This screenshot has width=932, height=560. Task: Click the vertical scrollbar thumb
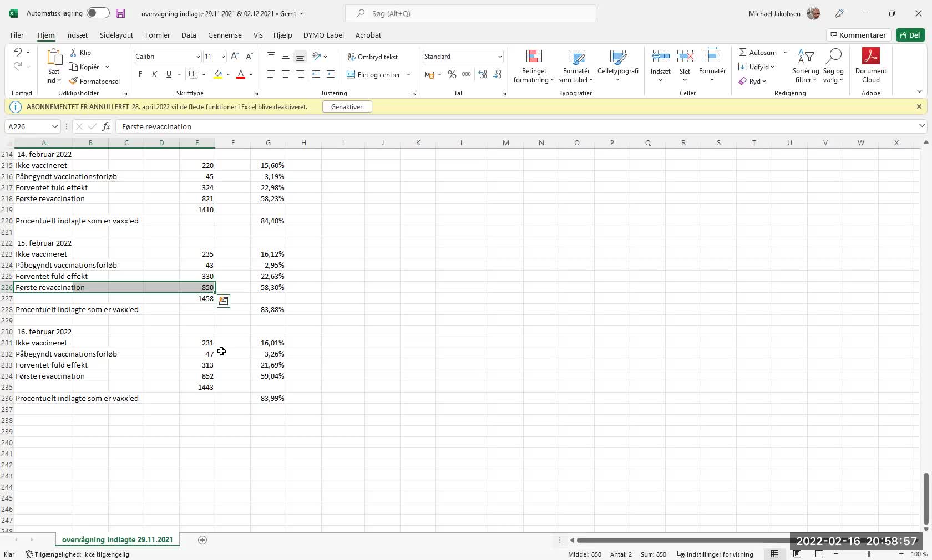(925, 499)
